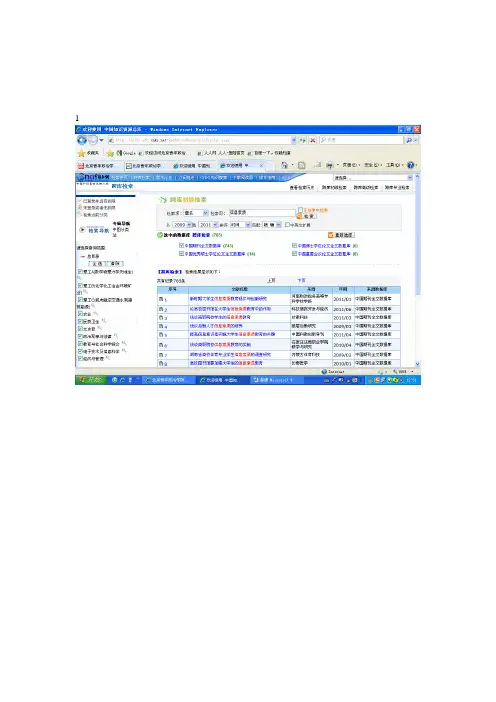This screenshot has height=702, width=496.
Task: Click the IE back navigation arrow
Action: [82, 140]
